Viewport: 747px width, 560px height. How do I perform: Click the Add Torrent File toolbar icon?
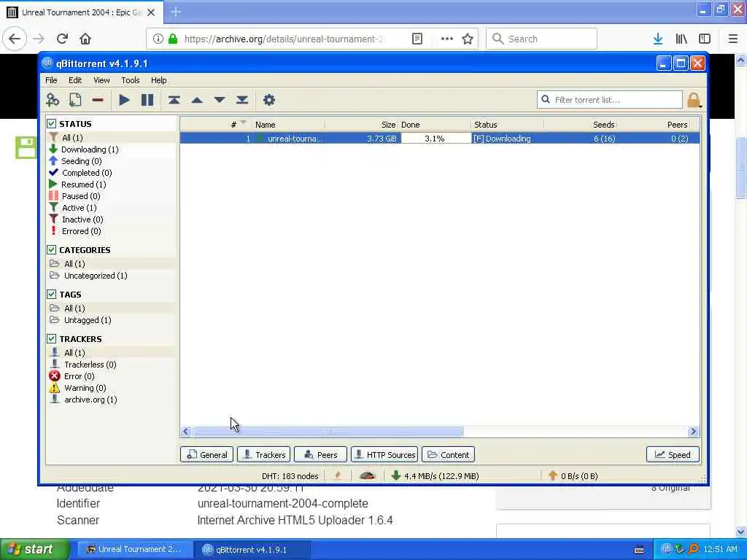click(75, 100)
